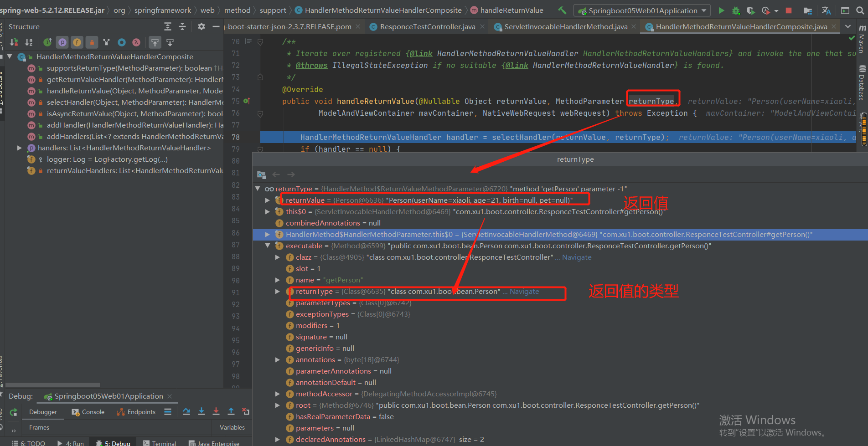Screen dimensions: 868x446
Task: Expand the handlers List node in Structure
Action: (19, 148)
